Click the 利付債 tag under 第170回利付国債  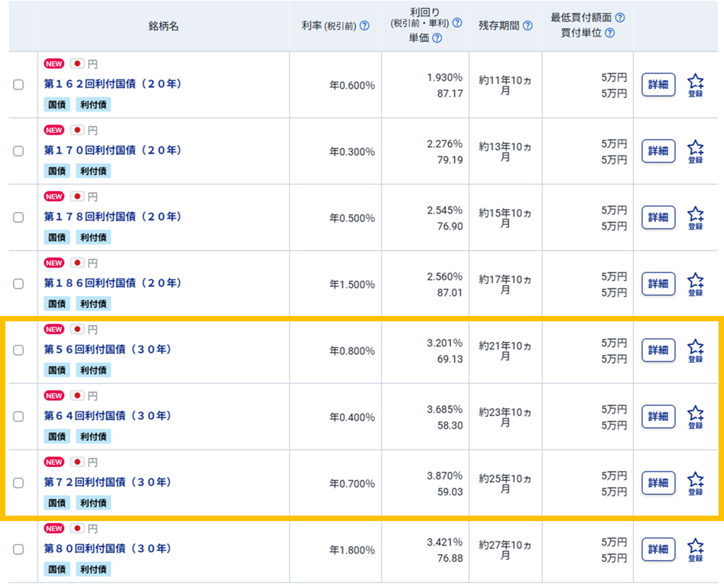pos(93,171)
